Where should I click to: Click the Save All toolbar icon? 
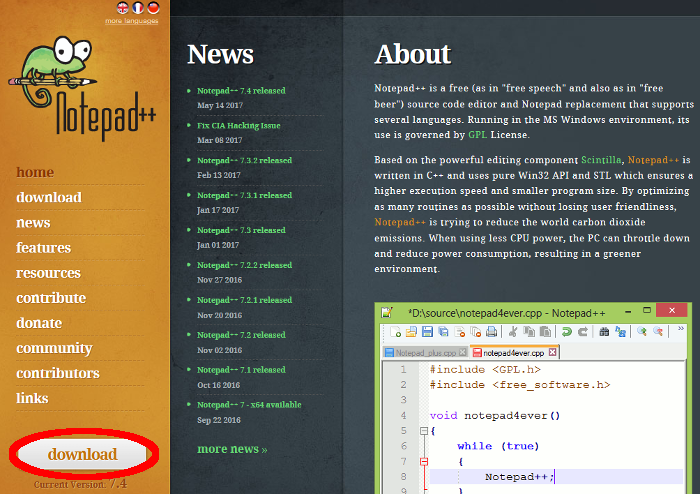coord(443,332)
